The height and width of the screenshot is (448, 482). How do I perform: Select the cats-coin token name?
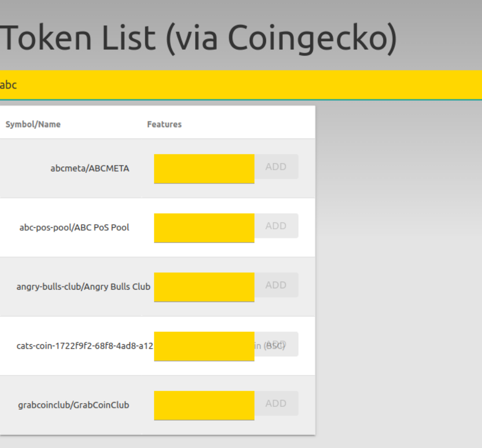coord(77,345)
